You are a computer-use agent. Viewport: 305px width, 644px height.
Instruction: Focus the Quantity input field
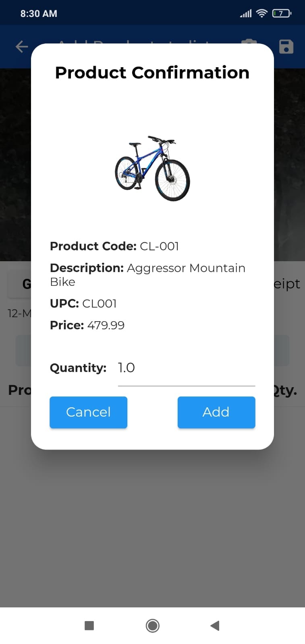tap(186, 368)
